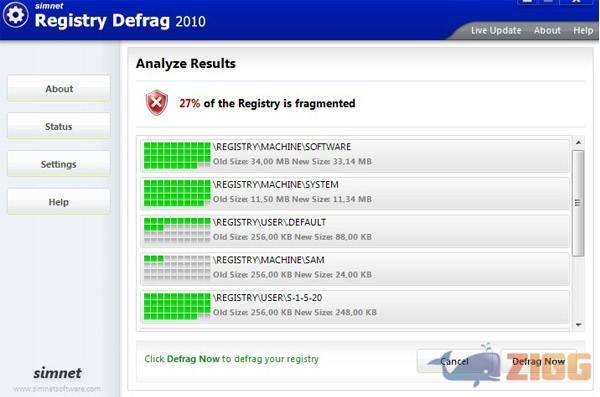Viewport: 600px width, 397px height.
Task: Select the .DEFAULT hive fragmentation map
Action: 177,230
